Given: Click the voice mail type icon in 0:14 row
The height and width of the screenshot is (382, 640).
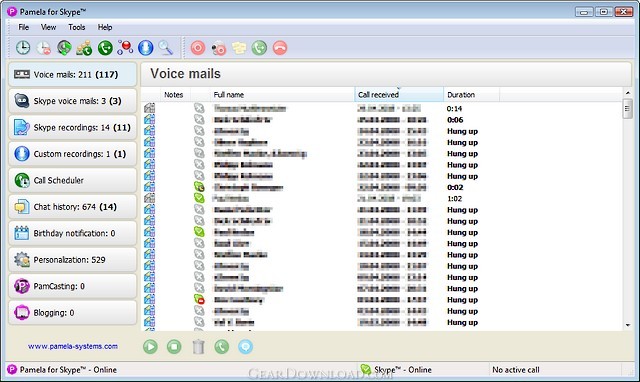Looking at the screenshot, I should pyautogui.click(x=149, y=108).
